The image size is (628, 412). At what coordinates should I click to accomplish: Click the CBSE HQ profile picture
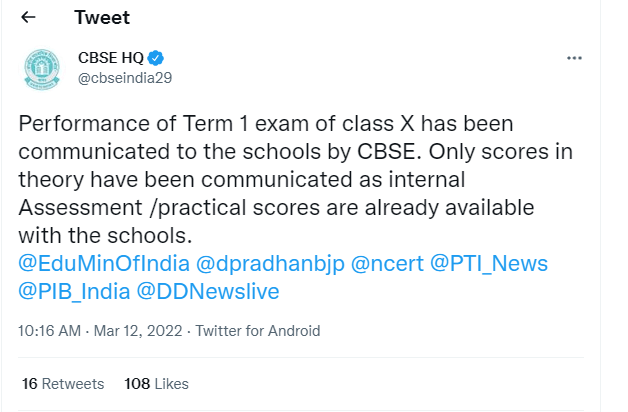pos(42,69)
